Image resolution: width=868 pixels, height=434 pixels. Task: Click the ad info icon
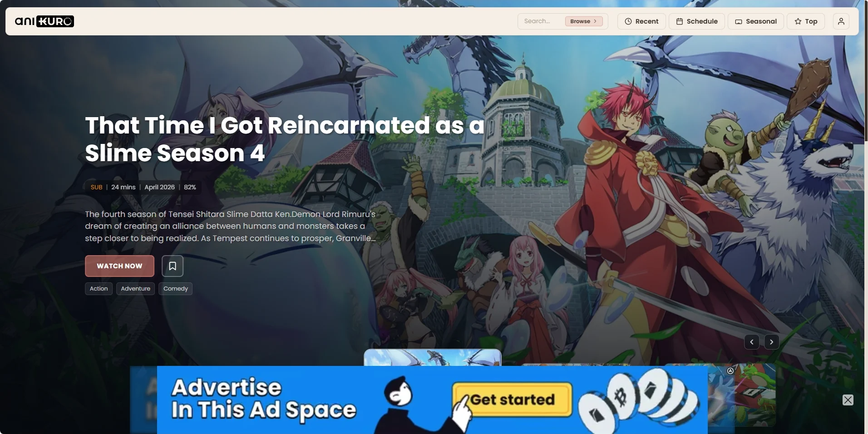point(730,371)
